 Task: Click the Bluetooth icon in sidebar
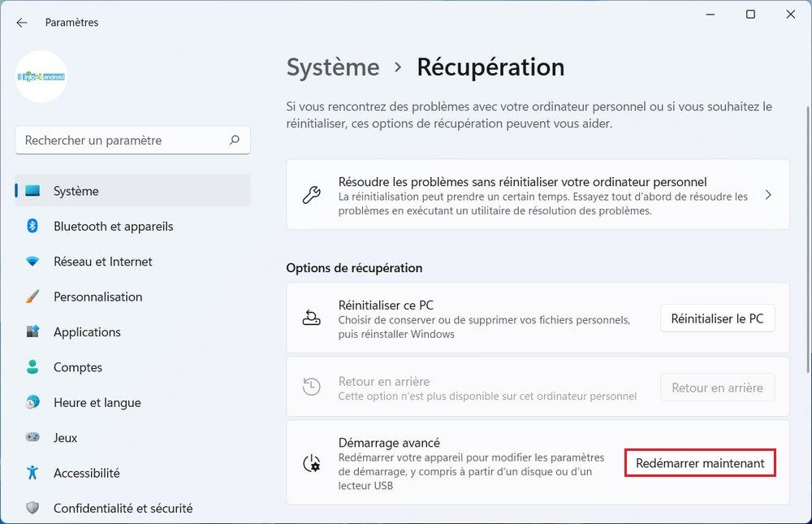pos(32,227)
